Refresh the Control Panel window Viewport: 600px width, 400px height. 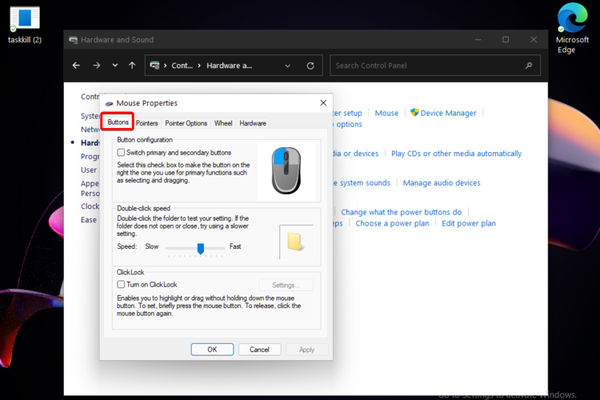click(x=311, y=66)
